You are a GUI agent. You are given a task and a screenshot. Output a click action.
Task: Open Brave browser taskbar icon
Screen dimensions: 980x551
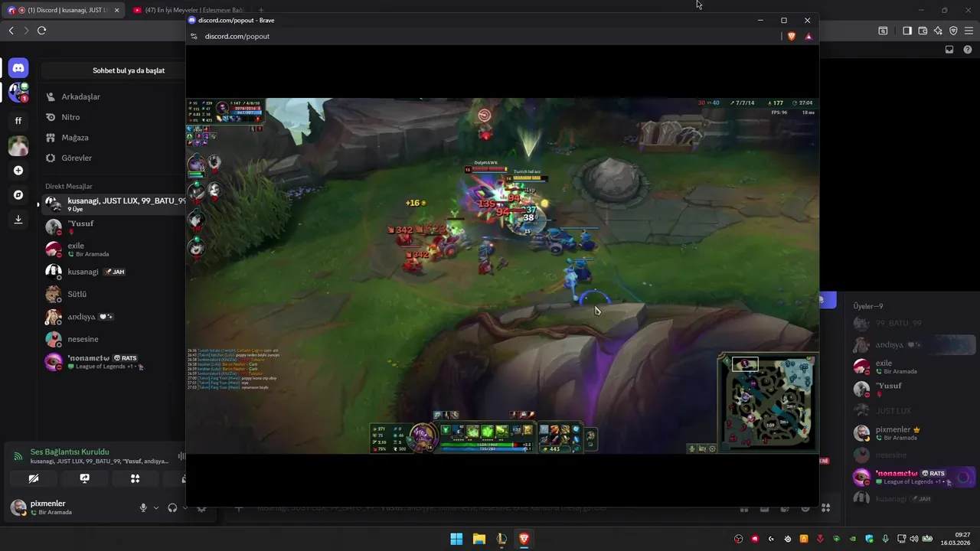(524, 539)
